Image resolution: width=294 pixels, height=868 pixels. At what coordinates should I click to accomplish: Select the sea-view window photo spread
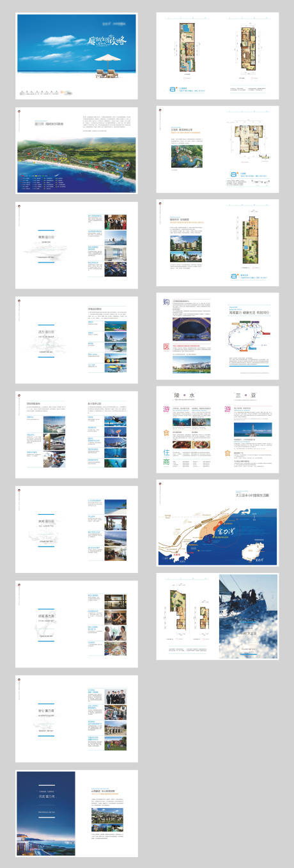pos(77,529)
